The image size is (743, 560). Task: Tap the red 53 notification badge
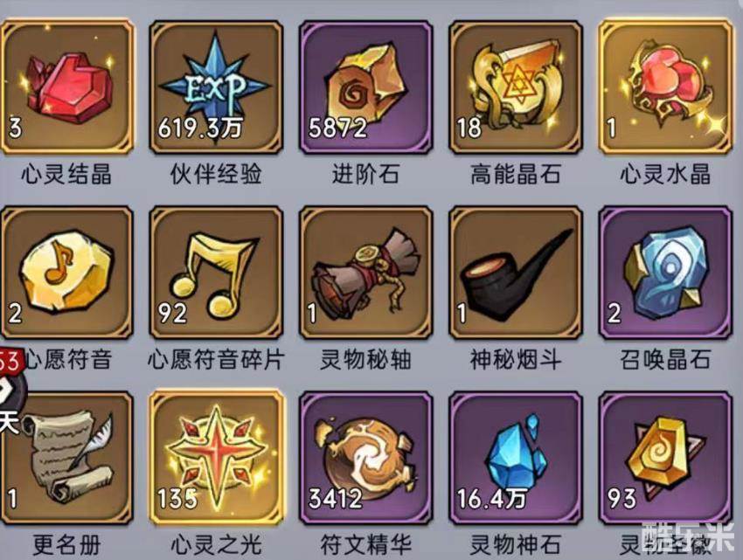pyautogui.click(x=10, y=363)
